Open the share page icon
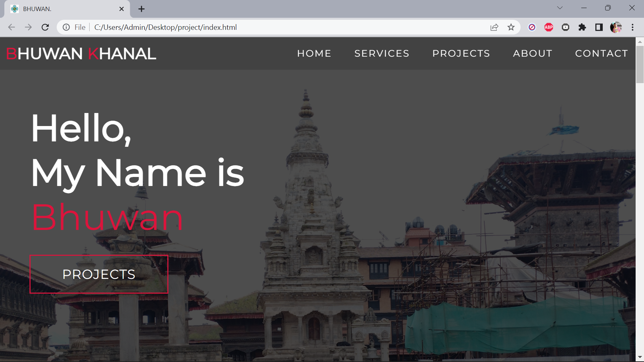The height and width of the screenshot is (362, 644). click(x=494, y=27)
